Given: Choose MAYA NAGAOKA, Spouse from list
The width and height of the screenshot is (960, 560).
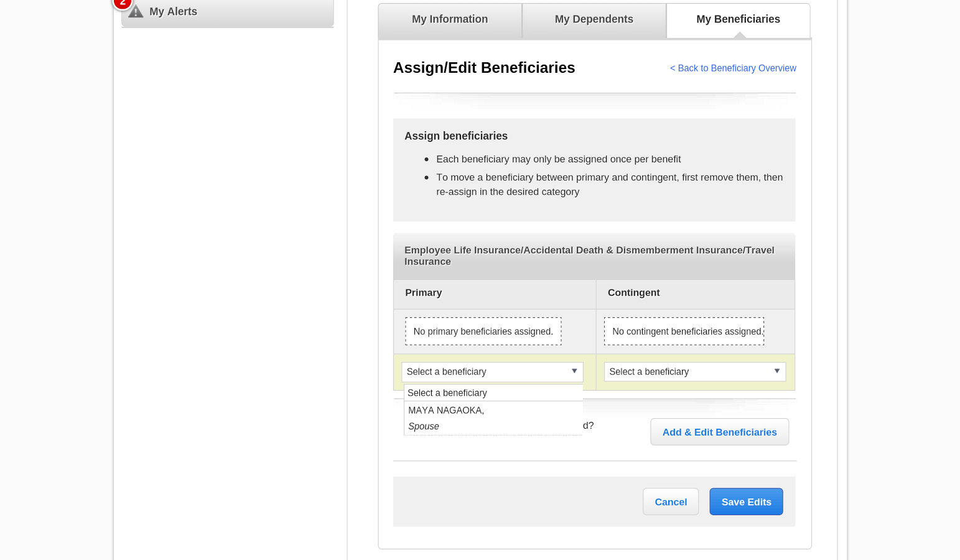Looking at the screenshot, I should [x=493, y=418].
